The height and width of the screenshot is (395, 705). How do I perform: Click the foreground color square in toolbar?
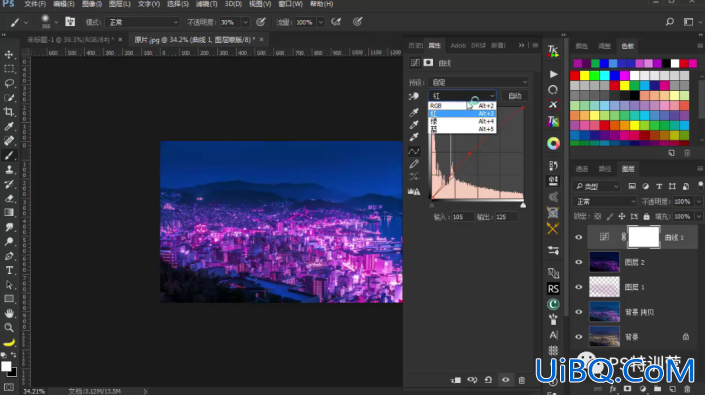tap(6, 366)
